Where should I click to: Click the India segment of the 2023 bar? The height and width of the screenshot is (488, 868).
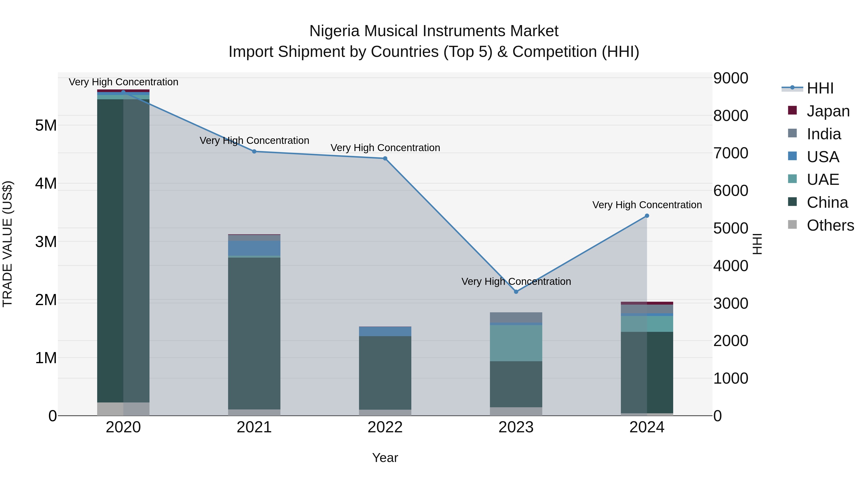[516, 318]
